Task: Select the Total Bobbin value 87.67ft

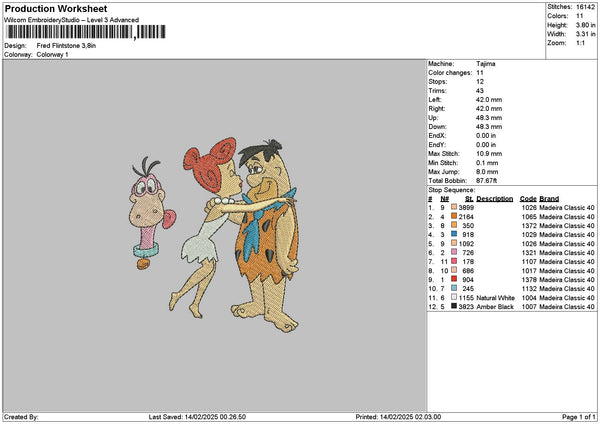Action: point(486,181)
